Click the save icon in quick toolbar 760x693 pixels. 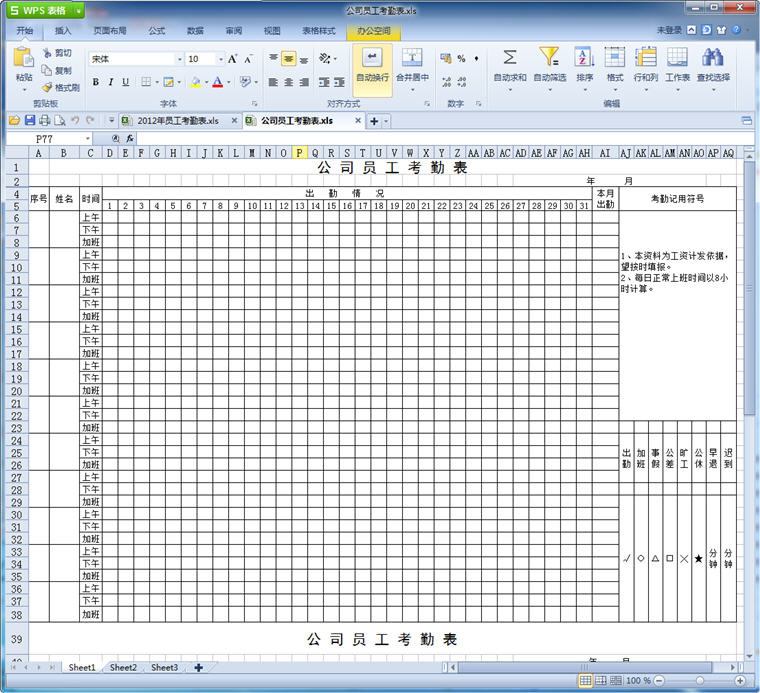[29, 121]
